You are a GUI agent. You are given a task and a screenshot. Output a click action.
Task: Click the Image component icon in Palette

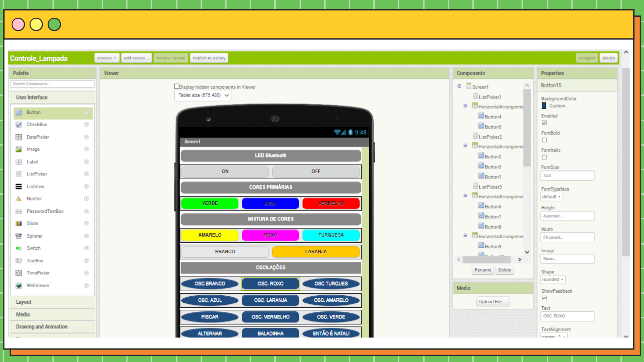tap(19, 149)
